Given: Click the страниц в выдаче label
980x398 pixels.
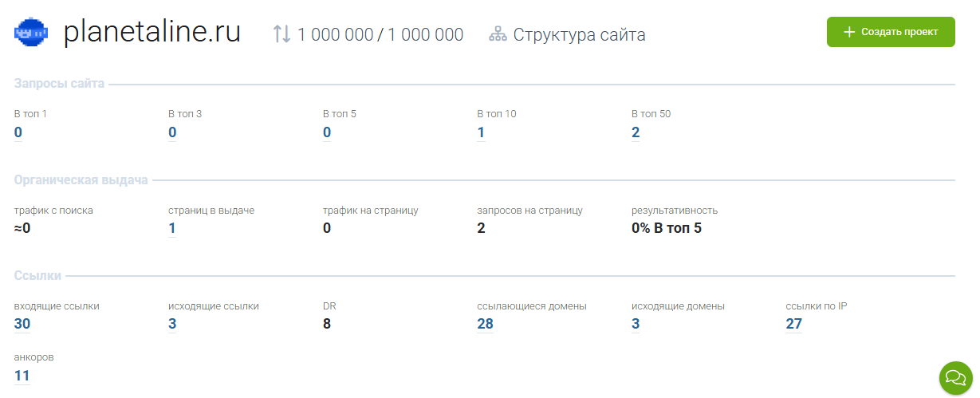Looking at the screenshot, I should coord(211,211).
